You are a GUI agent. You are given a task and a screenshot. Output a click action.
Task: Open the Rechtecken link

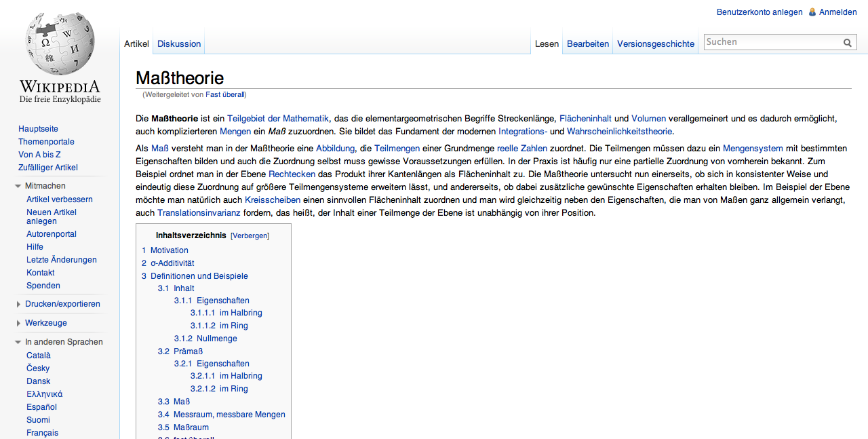click(291, 174)
